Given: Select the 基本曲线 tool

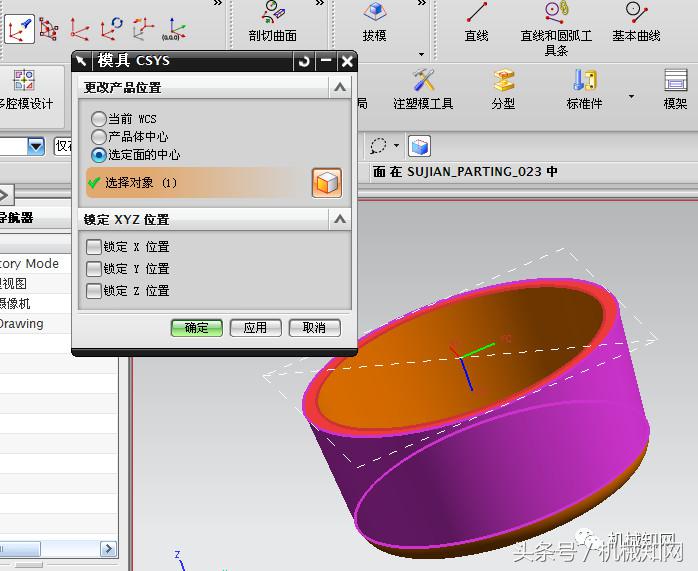Looking at the screenshot, I should click(636, 22).
